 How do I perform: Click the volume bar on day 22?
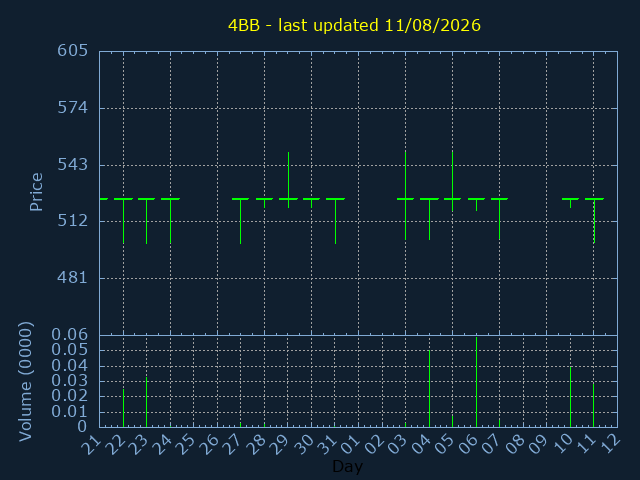(x=123, y=408)
